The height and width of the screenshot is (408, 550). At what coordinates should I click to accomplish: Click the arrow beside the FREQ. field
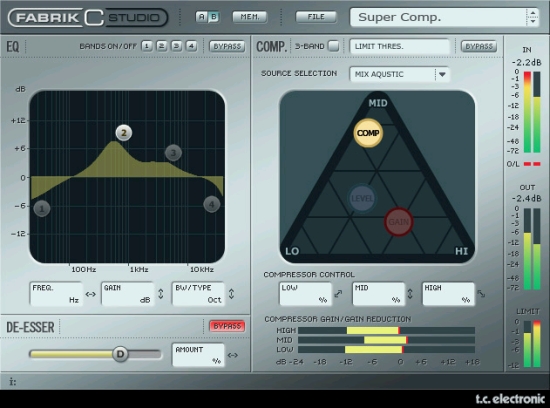pos(91,294)
